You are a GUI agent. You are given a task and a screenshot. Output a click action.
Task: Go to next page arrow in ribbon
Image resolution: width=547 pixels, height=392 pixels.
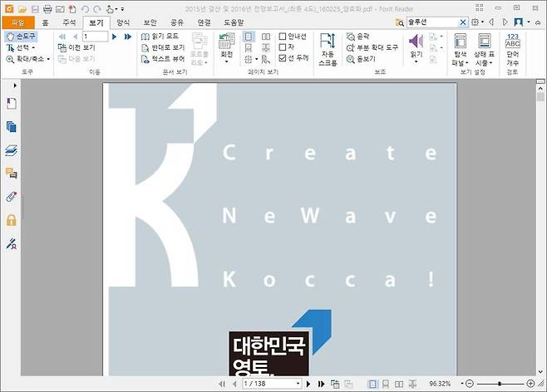tap(114, 37)
